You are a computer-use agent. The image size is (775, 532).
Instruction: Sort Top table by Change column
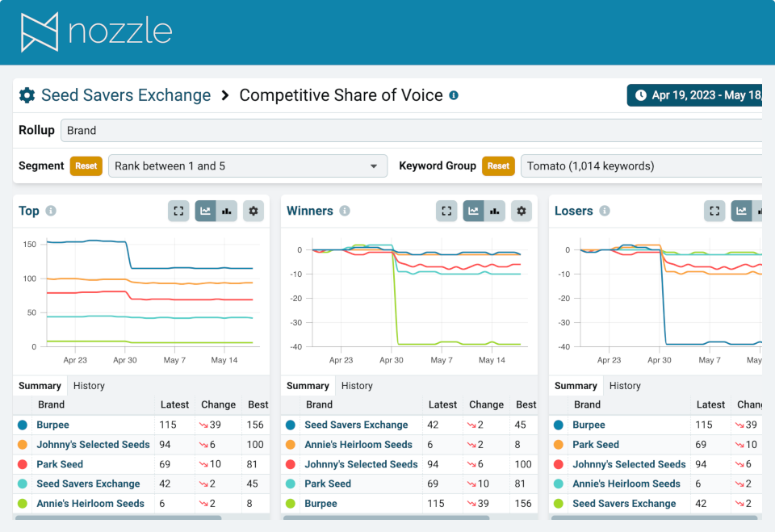218,404
